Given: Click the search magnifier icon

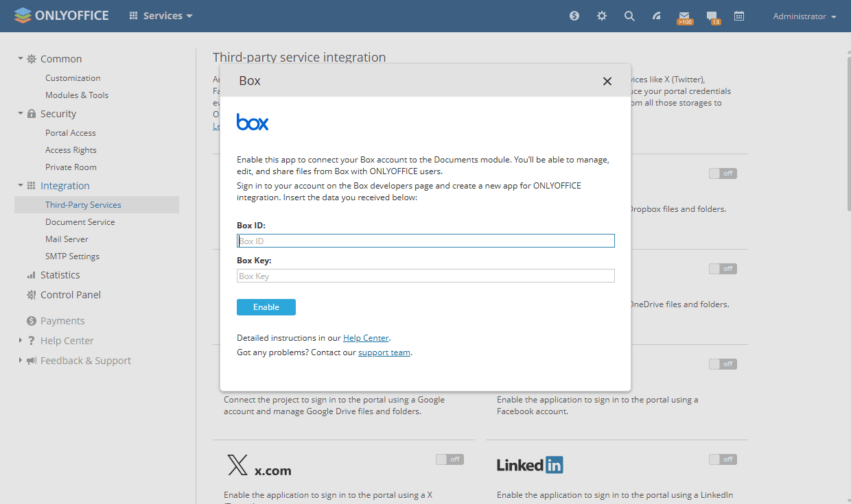Looking at the screenshot, I should point(629,16).
